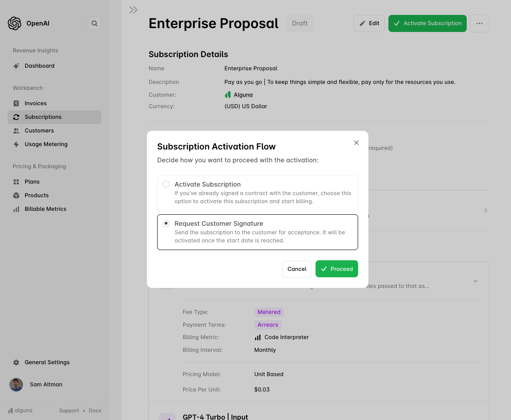Click the Products icon in Pricing & Packaging
Viewport: 511px width, 420px height.
pos(16,195)
